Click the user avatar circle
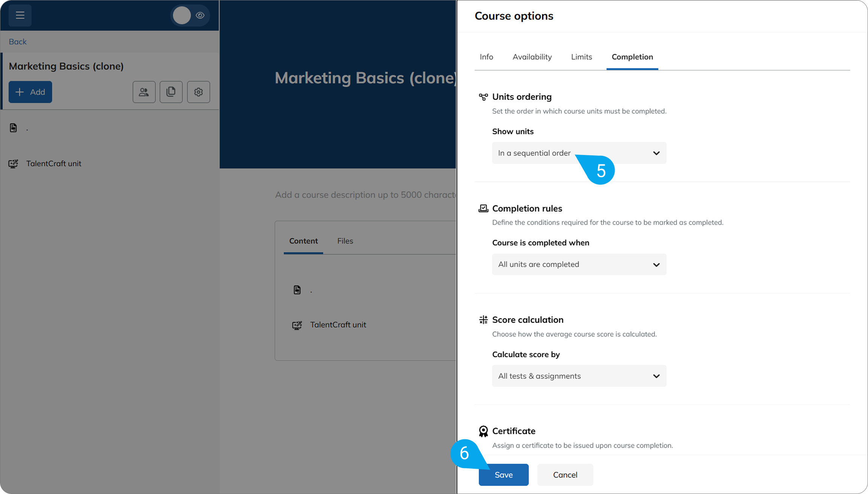The width and height of the screenshot is (868, 494). [182, 15]
